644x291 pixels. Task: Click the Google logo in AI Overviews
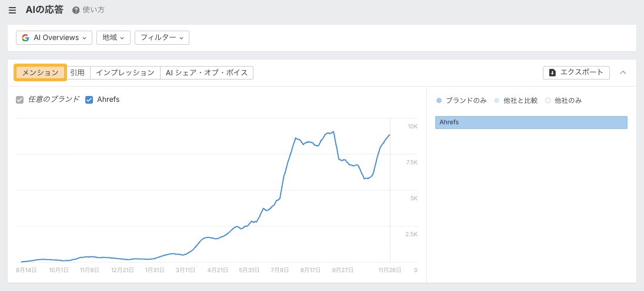click(25, 38)
